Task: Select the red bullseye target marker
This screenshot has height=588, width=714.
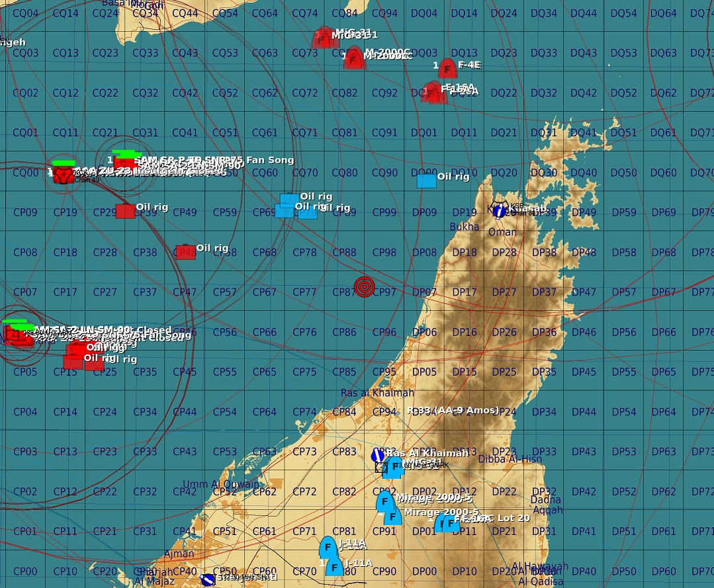Action: tap(364, 286)
